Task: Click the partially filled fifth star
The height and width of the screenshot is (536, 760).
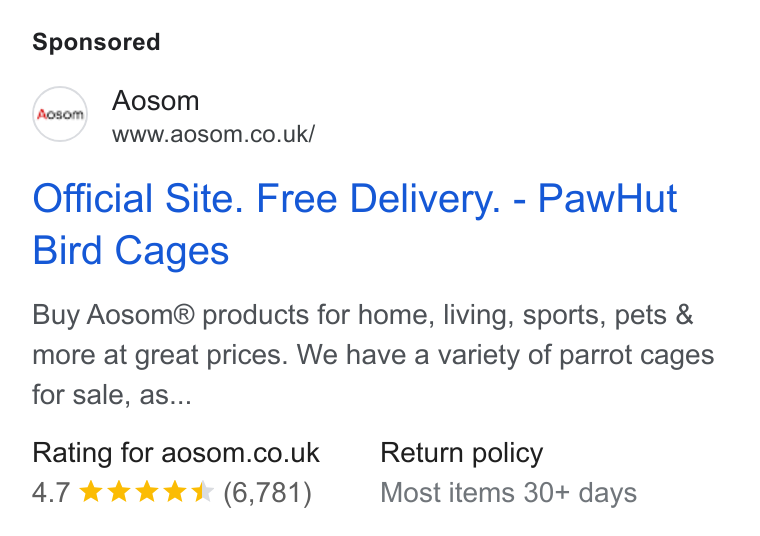Action: point(203,491)
